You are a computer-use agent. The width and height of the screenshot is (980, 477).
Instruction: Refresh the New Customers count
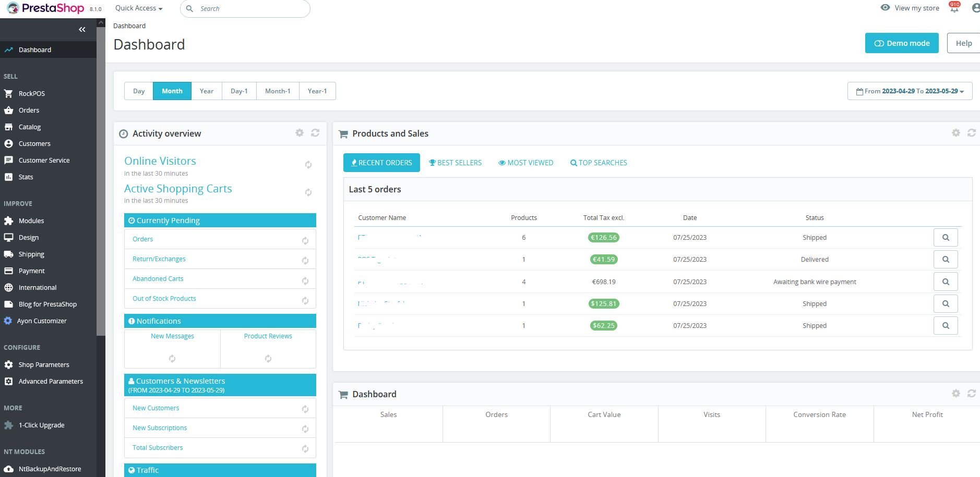click(x=305, y=409)
